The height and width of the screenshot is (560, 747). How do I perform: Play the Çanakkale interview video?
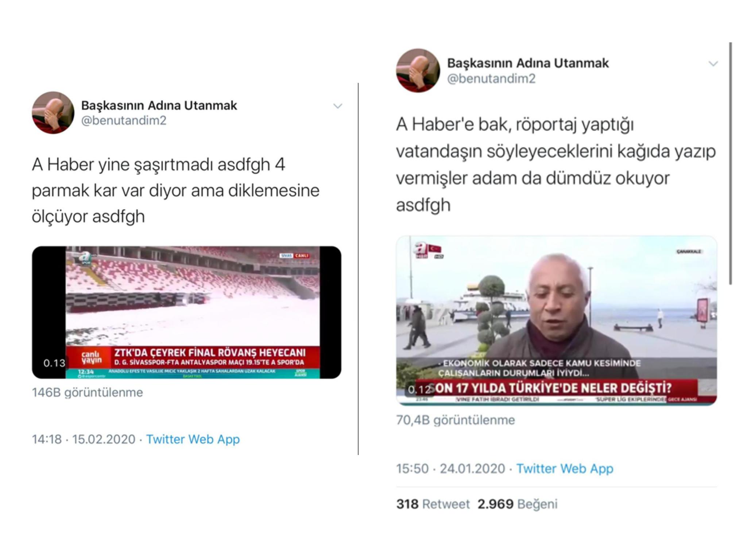(556, 320)
